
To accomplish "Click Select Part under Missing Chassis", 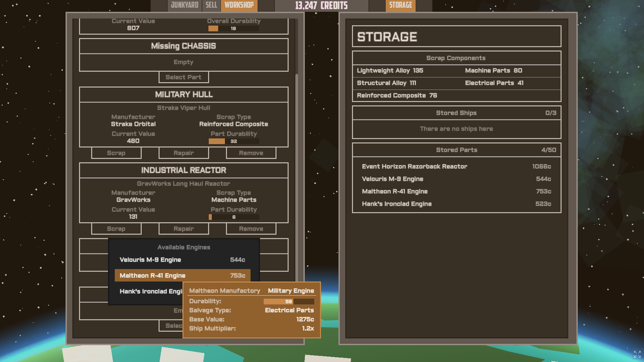I will [183, 77].
